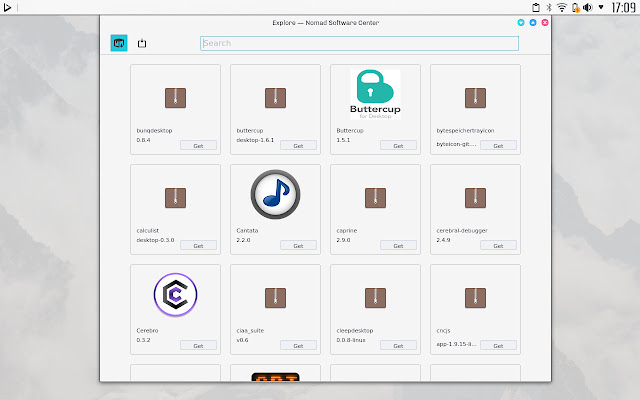
Task: Get the Cantata application
Action: [x=298, y=245]
